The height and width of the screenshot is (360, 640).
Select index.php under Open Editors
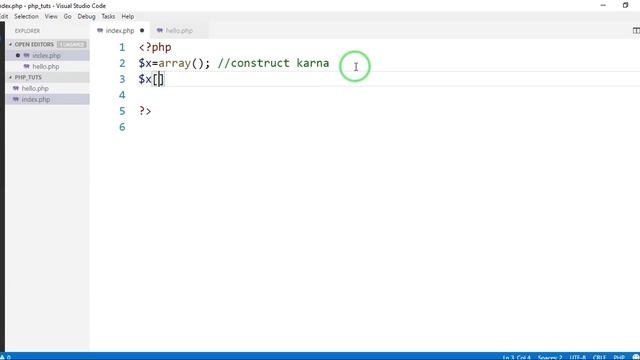48,56
